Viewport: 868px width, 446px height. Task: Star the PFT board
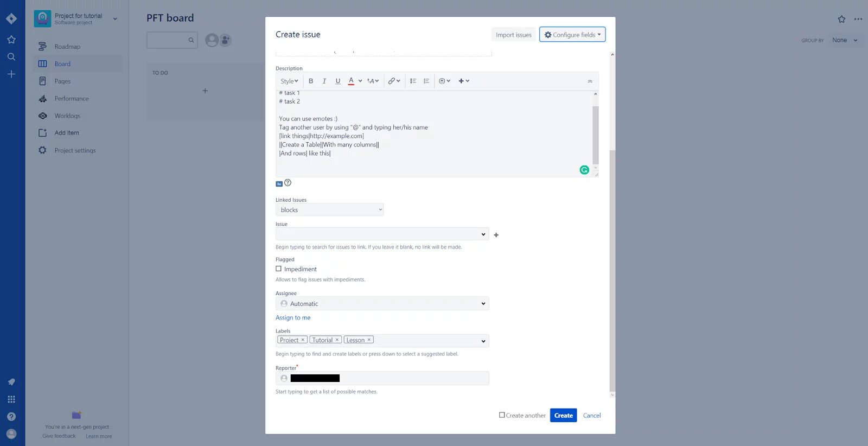pyautogui.click(x=841, y=19)
